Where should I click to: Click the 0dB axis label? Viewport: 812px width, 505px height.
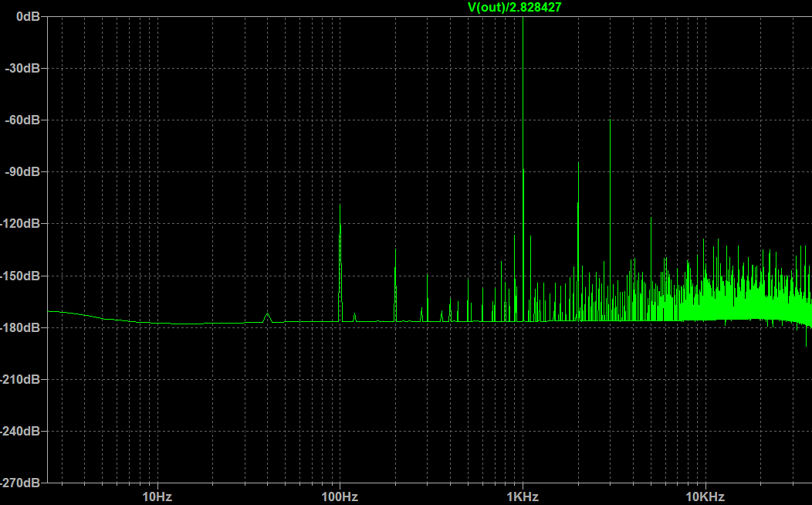pos(28,16)
